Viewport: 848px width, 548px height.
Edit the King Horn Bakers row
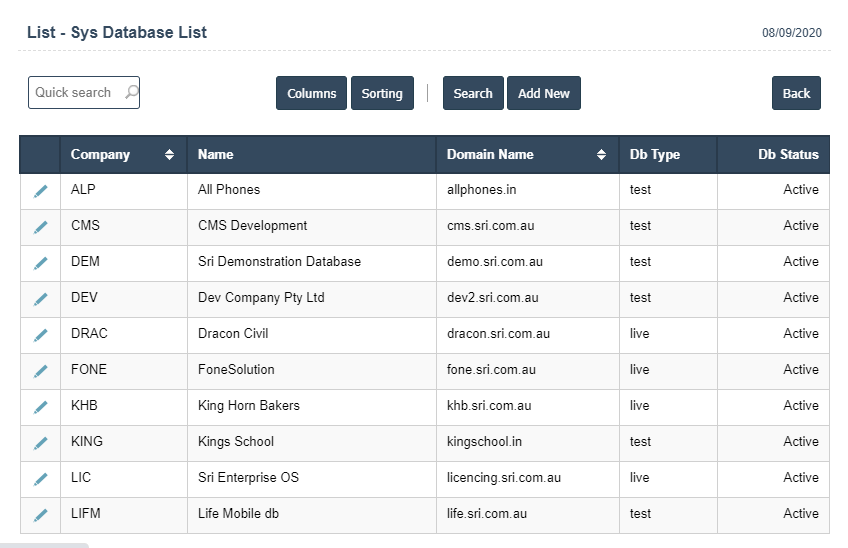coord(40,407)
